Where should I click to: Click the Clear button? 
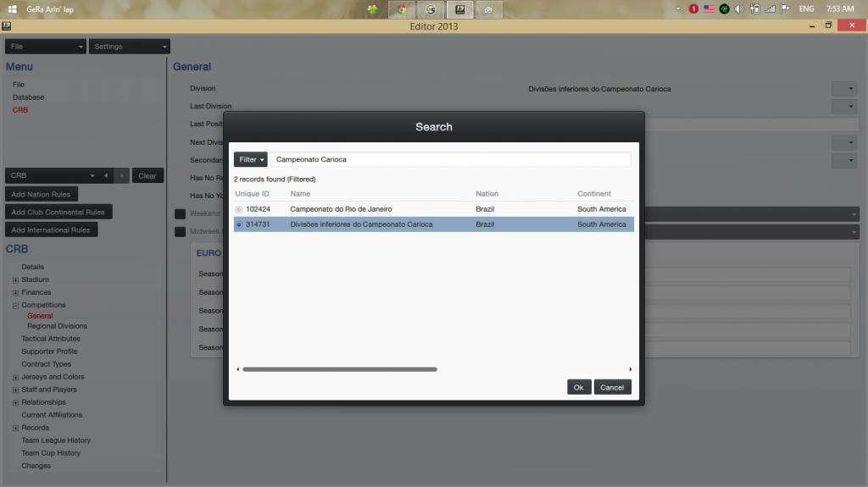[x=147, y=176]
